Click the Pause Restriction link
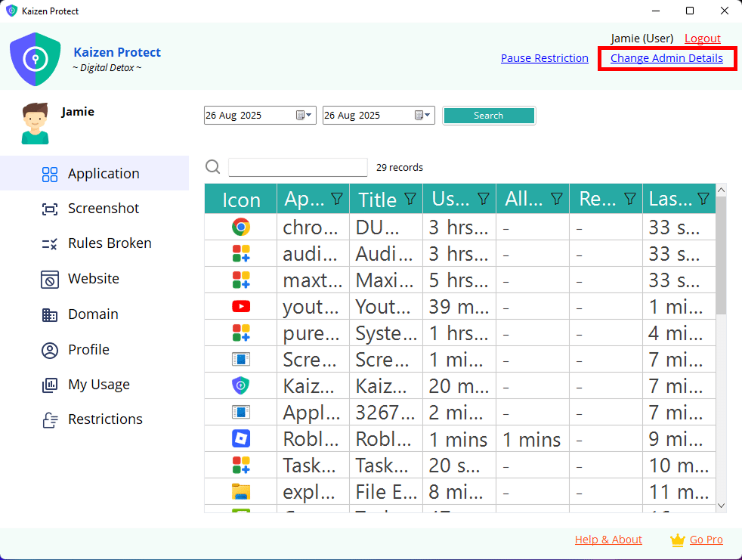This screenshot has width=742, height=560. [545, 58]
